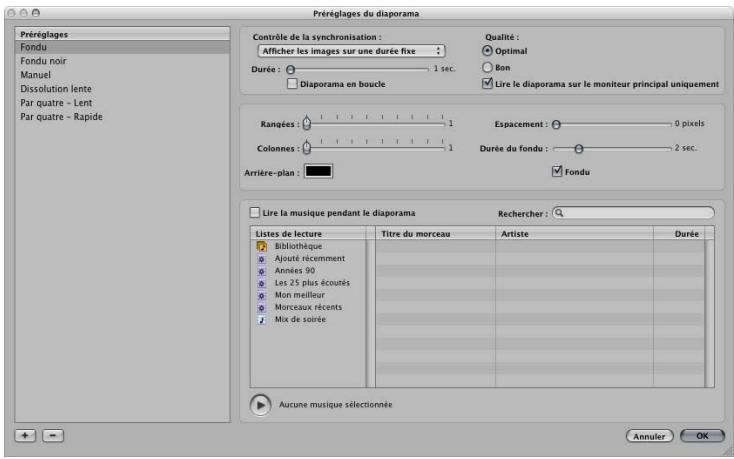Enable Diaporama en boucle checkbox
Image resolution: width=734 pixels, height=459 pixels.
(292, 84)
